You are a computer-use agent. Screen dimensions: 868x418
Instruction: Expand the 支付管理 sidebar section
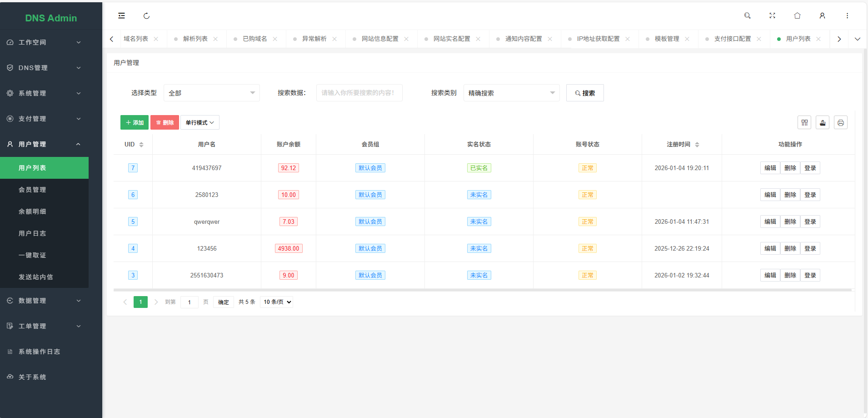point(44,118)
